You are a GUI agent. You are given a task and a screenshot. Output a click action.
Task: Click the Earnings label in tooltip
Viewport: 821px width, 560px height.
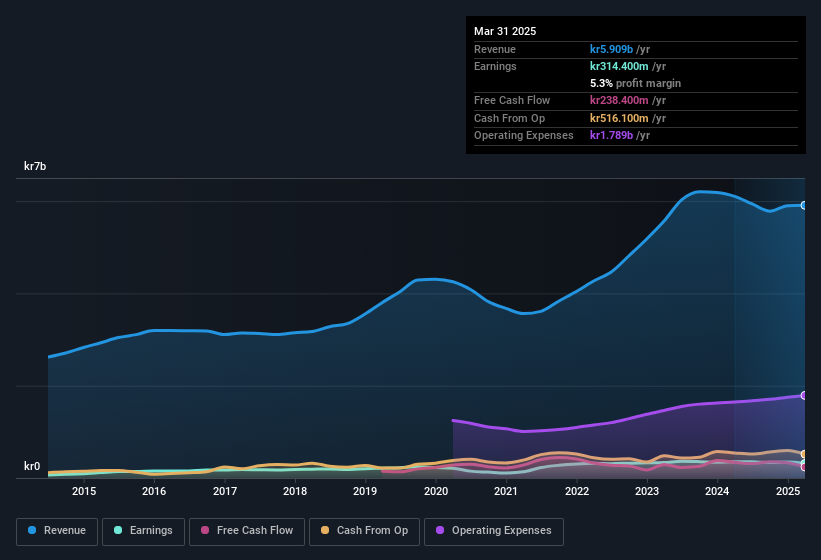(x=495, y=66)
